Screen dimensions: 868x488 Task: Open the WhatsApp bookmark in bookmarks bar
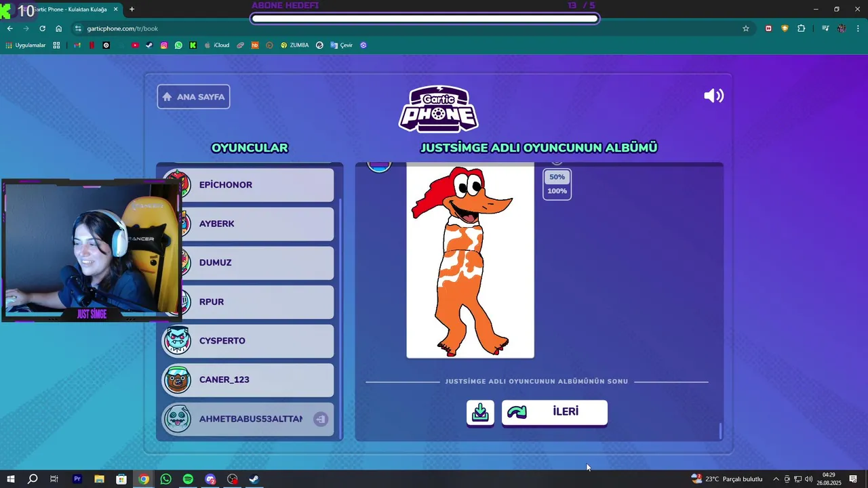click(x=178, y=45)
